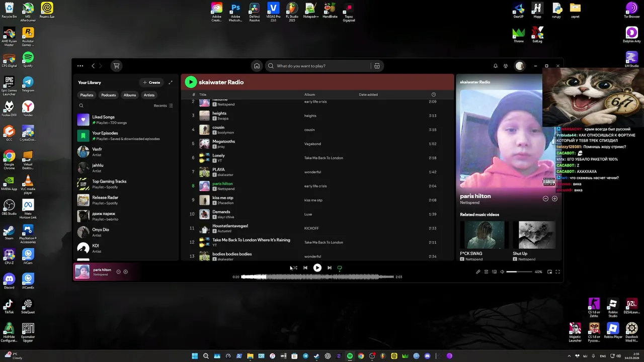Search within Your Library magnifier icon
Viewport: 644px width, 362px height.
[x=81, y=106]
